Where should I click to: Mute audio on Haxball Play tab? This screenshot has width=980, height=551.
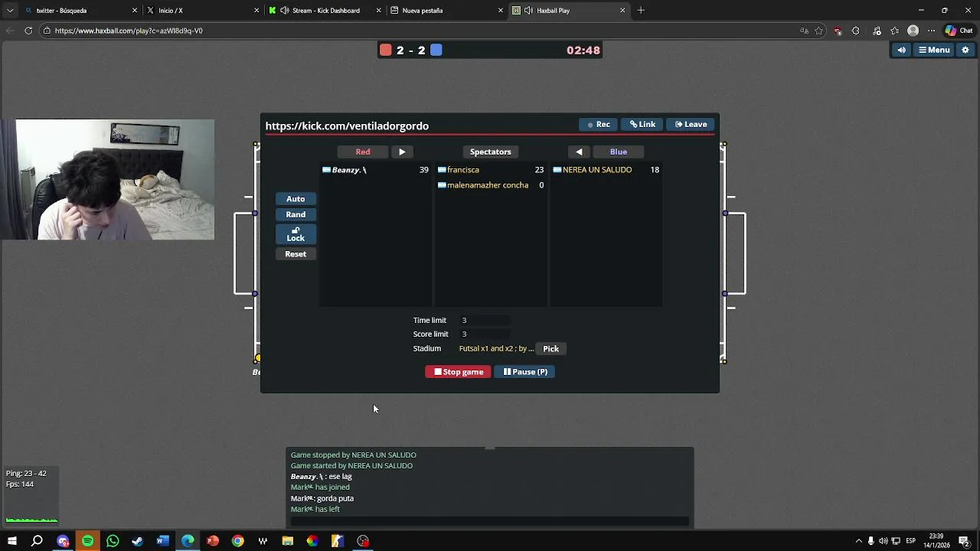(x=528, y=11)
